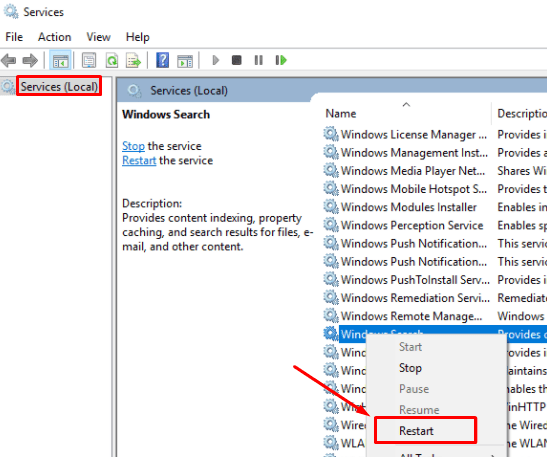This screenshot has width=547, height=457.
Task: Click the Restart Service toolbar icon
Action: point(281,60)
